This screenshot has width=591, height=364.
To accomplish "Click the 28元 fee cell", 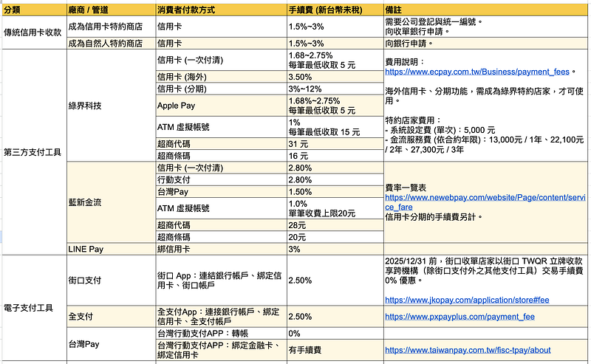I will click(335, 225).
